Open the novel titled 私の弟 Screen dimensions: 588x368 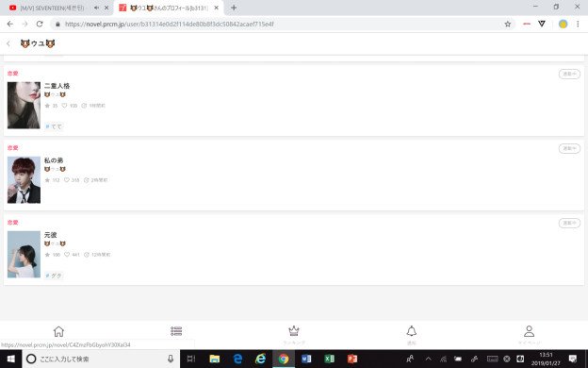point(54,160)
